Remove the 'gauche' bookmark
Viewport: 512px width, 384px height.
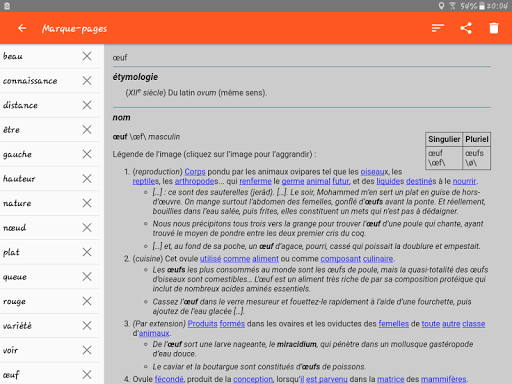click(87, 154)
